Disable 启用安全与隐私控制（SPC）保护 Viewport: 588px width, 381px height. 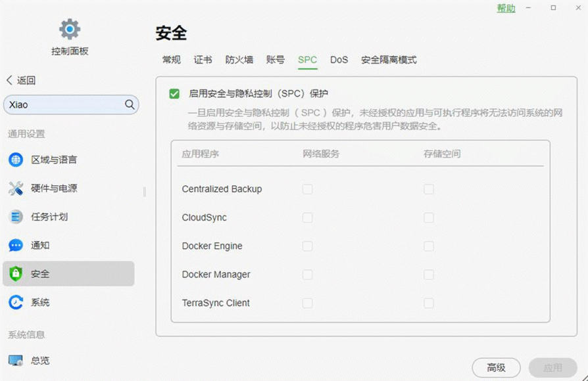[x=174, y=93]
